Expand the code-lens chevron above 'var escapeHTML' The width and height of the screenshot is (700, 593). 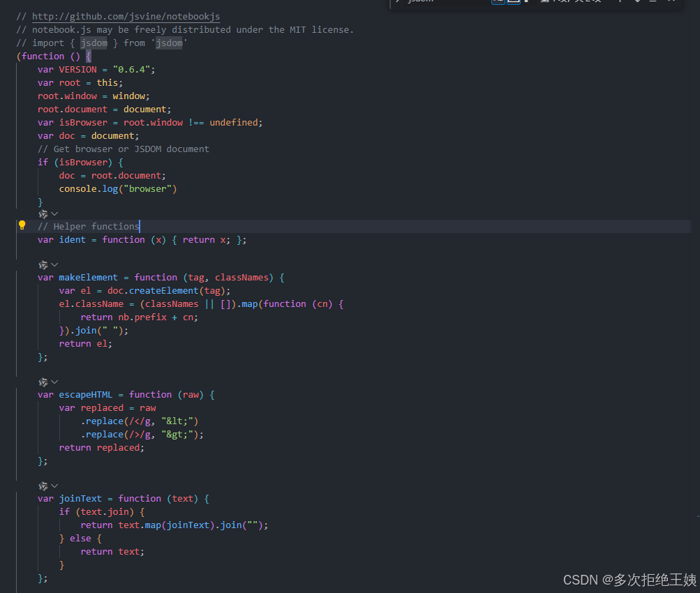point(54,382)
